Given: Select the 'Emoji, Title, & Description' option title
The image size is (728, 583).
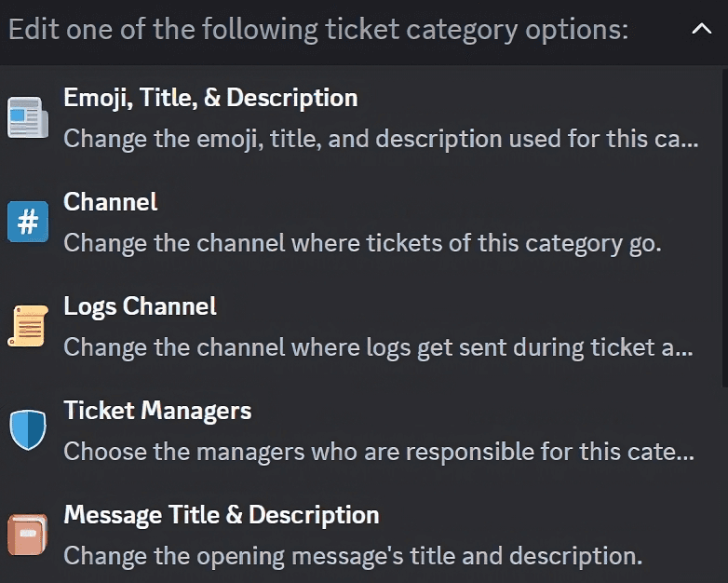Looking at the screenshot, I should click(x=210, y=98).
